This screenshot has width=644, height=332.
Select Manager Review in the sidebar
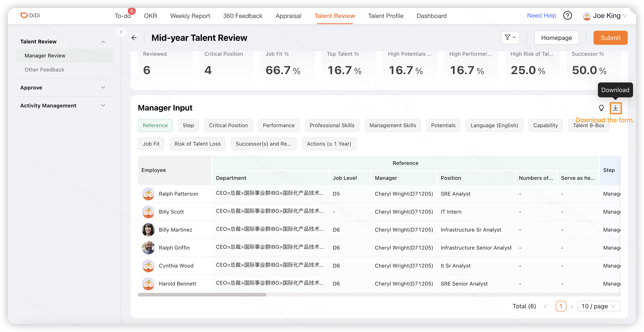point(64,56)
